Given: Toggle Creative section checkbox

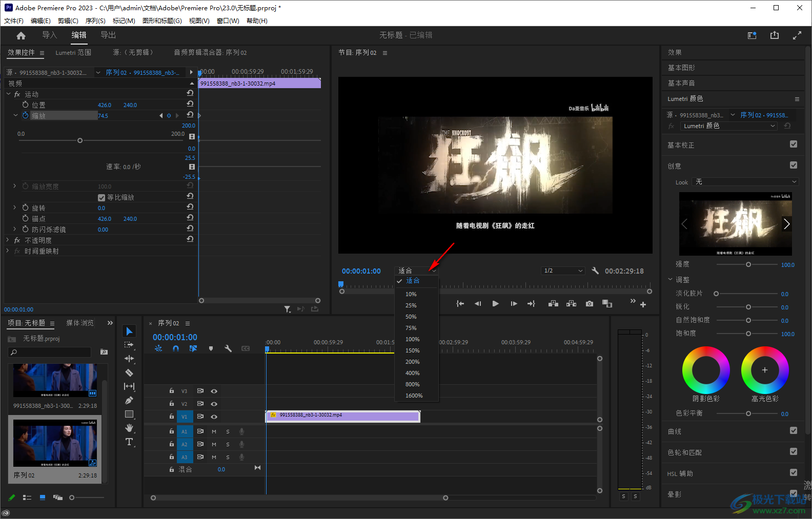Looking at the screenshot, I should [x=794, y=165].
